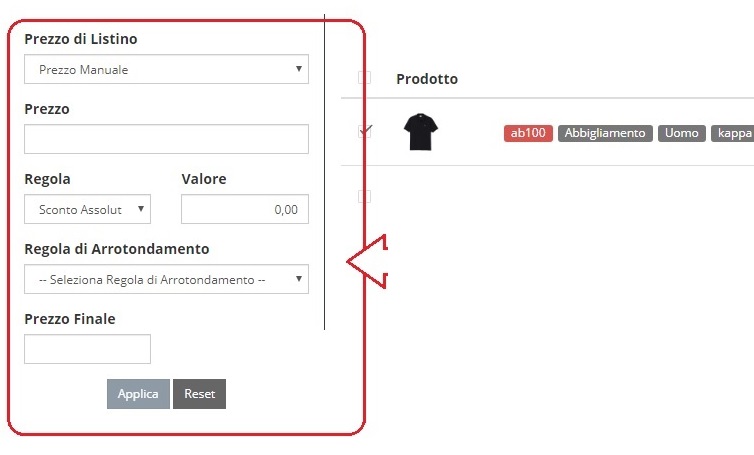This screenshot has height=455, width=754.
Task: Click the arrow of the Seleziona Regola select
Action: pyautogui.click(x=299, y=278)
